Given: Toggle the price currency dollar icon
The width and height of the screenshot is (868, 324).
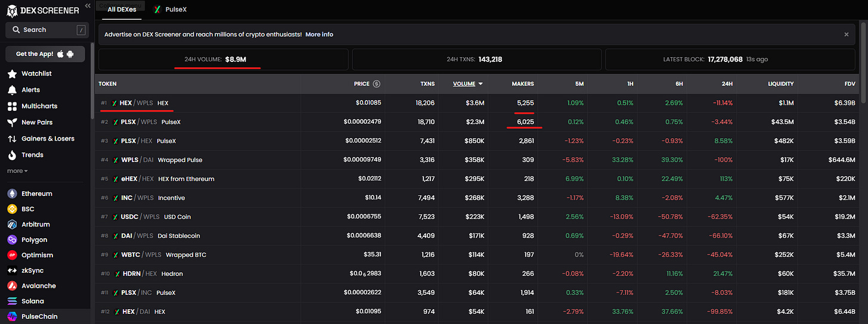Looking at the screenshot, I should 376,84.
